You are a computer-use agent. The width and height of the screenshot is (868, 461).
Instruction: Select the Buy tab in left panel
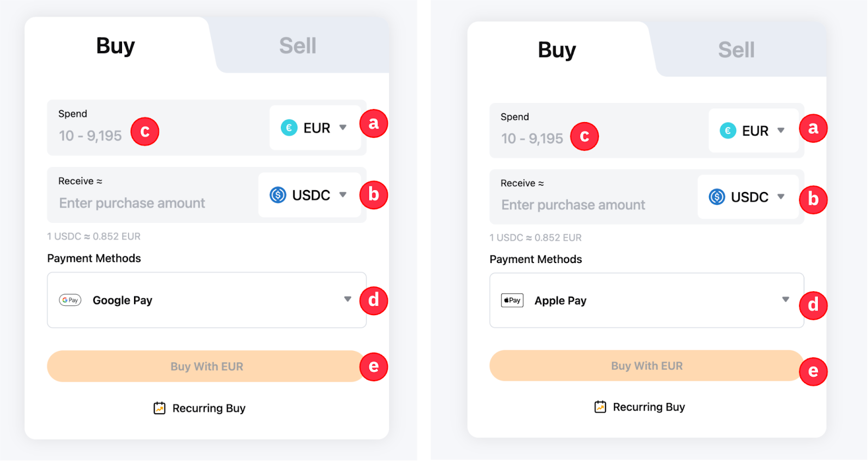click(x=116, y=46)
